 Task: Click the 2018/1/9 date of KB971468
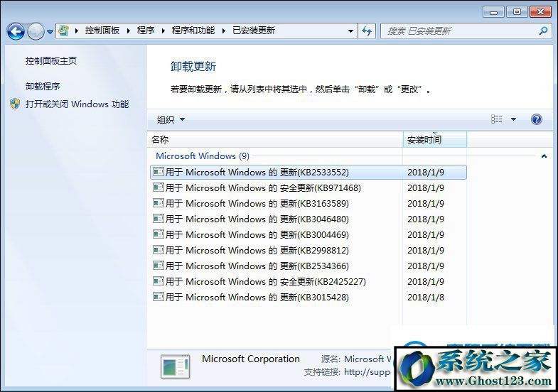[x=426, y=188]
